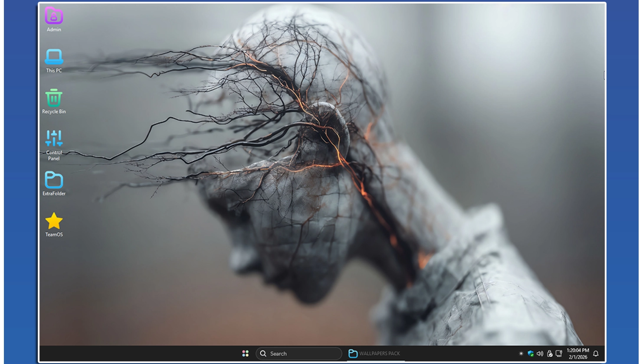Open the notification bell panel
643x364 pixels.
596,354
